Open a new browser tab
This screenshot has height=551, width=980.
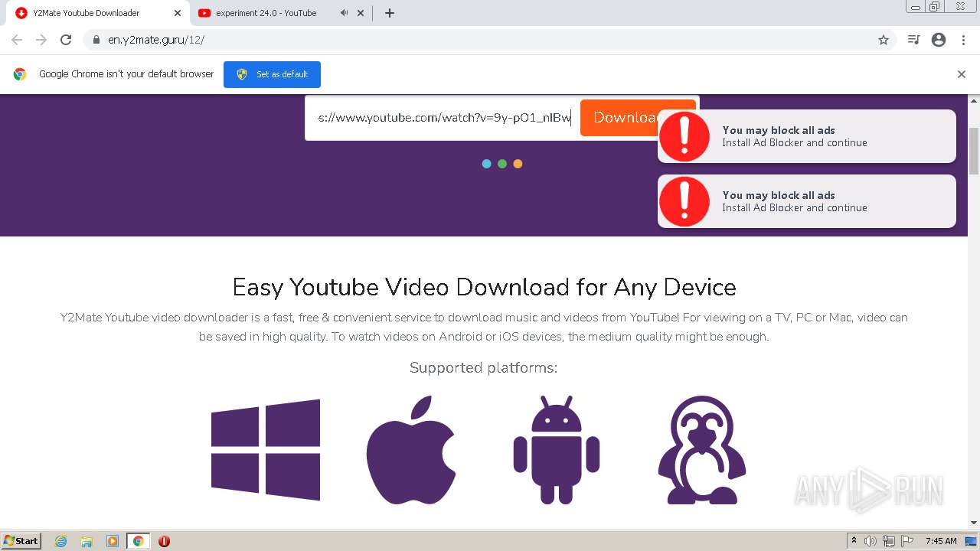pos(389,13)
